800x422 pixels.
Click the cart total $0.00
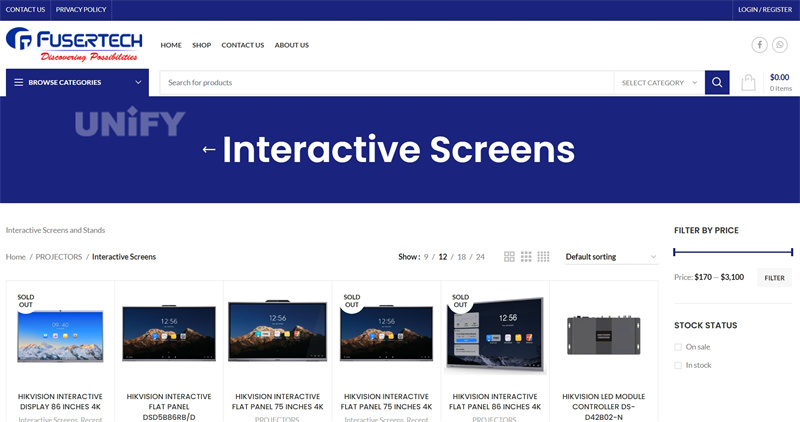(x=779, y=77)
